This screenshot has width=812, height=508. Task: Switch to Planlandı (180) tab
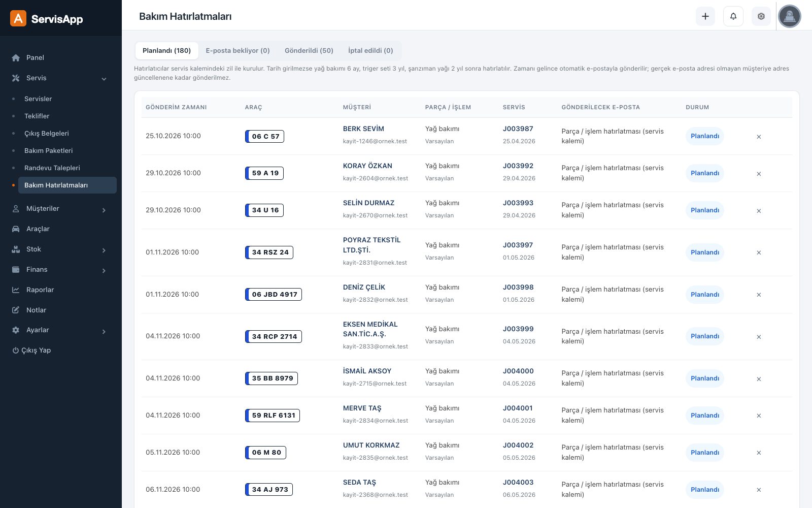point(166,51)
